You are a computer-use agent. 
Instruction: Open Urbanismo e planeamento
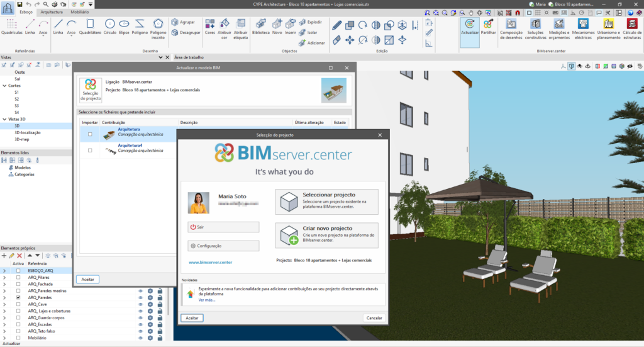coord(609,29)
